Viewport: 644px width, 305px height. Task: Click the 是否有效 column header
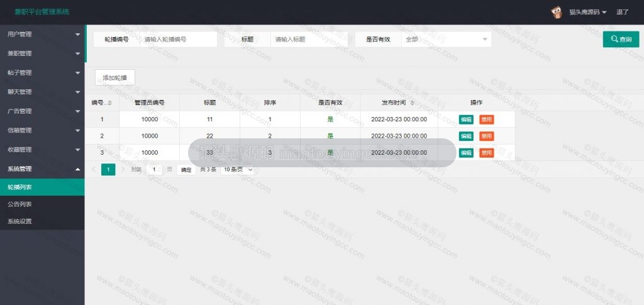coord(330,103)
